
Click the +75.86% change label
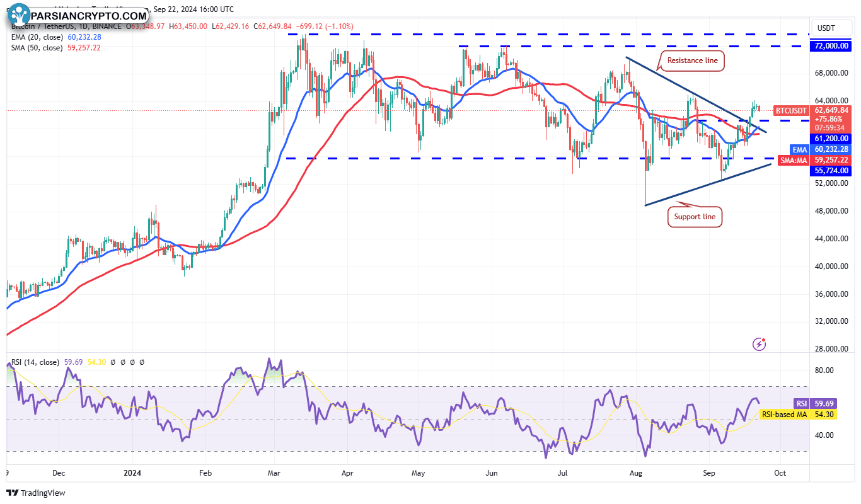coord(828,118)
